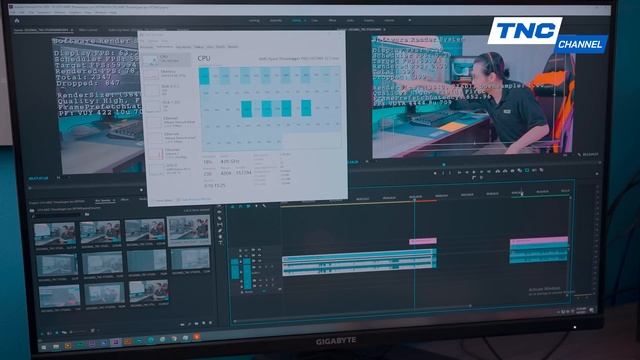Viewport: 640px width, 360px height.
Task: Toggle Snap in the timeline
Action: [x=240, y=207]
